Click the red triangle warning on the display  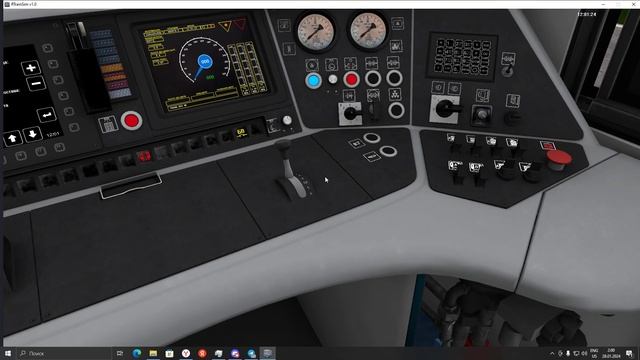click(240, 24)
